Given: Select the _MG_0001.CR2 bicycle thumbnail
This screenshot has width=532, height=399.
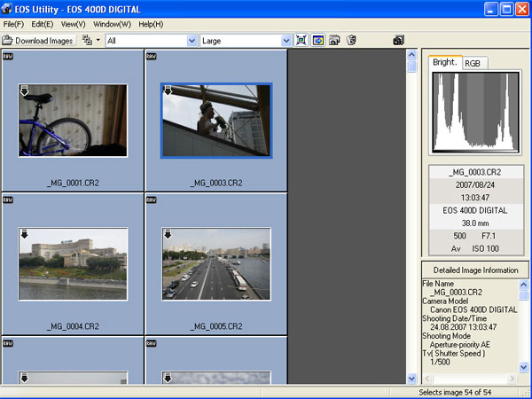Looking at the screenshot, I should point(73,121).
